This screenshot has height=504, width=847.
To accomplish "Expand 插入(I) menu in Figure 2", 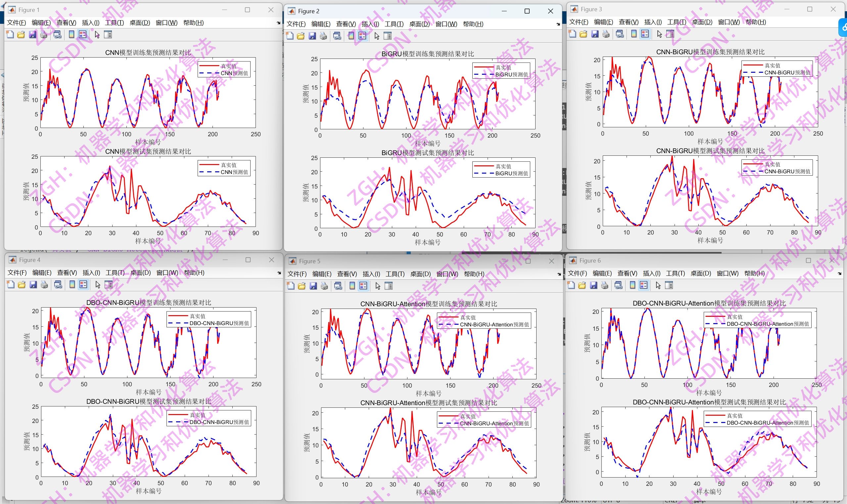I will (370, 24).
